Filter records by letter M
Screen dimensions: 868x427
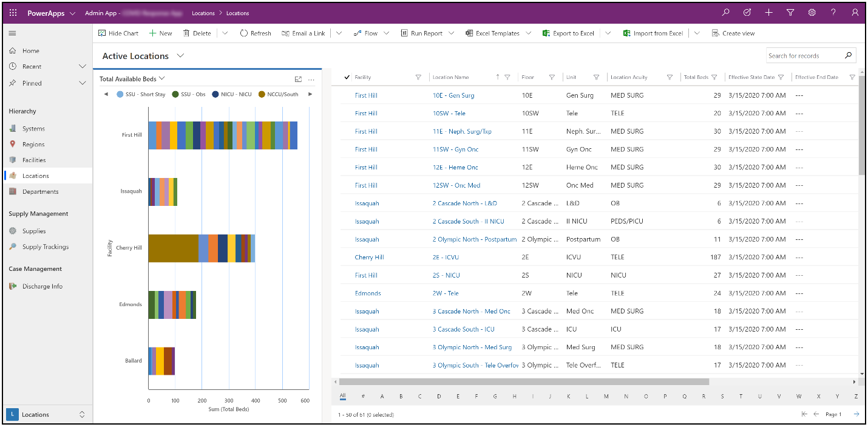point(606,396)
